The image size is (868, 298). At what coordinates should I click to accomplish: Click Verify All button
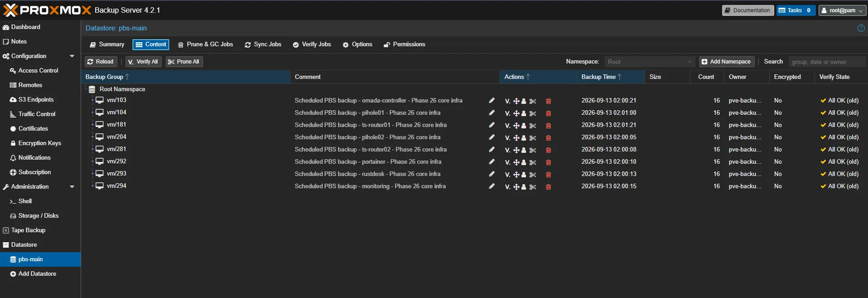pyautogui.click(x=143, y=62)
